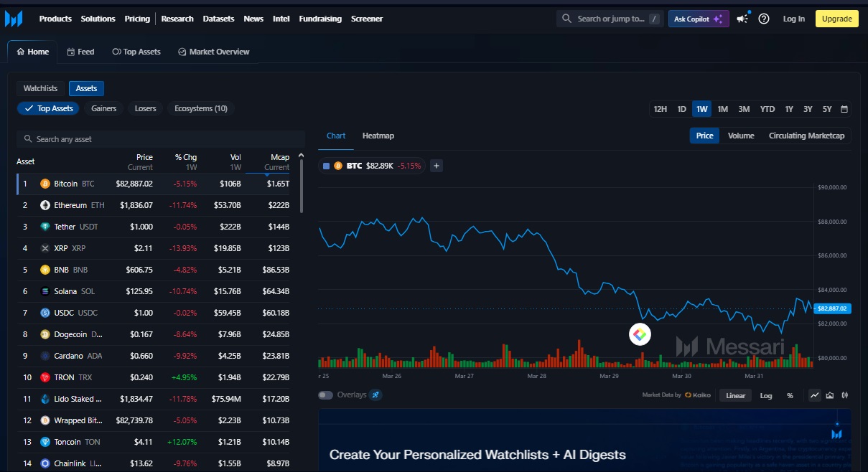Screen dimensions: 868x472
Task: Switch to the Heatmap tab
Action: [378, 136]
